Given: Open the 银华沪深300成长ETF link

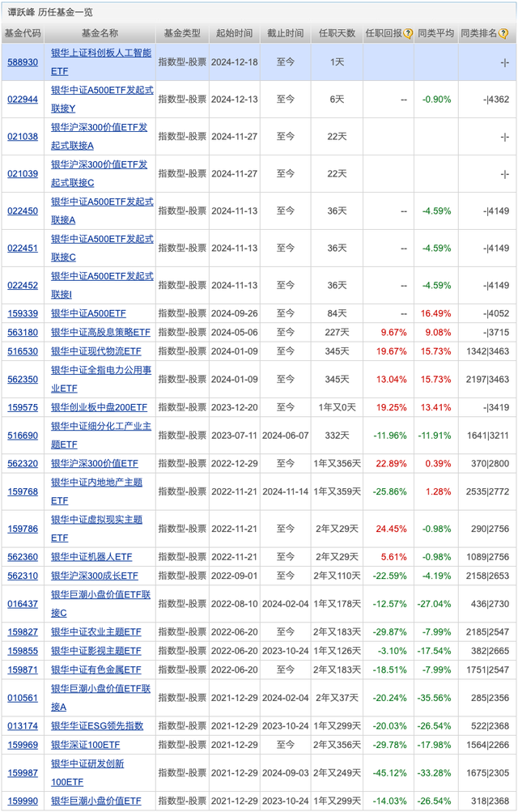Looking at the screenshot, I should point(94,576).
